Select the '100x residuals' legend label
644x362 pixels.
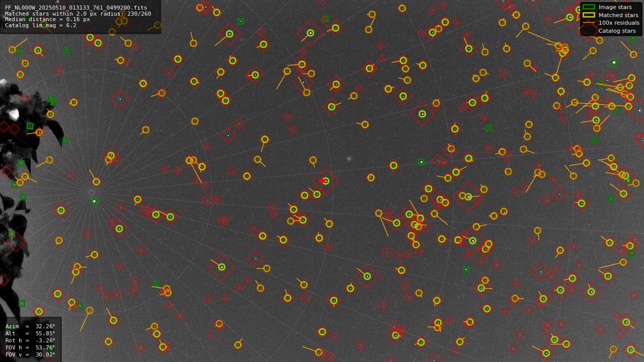[x=619, y=23]
